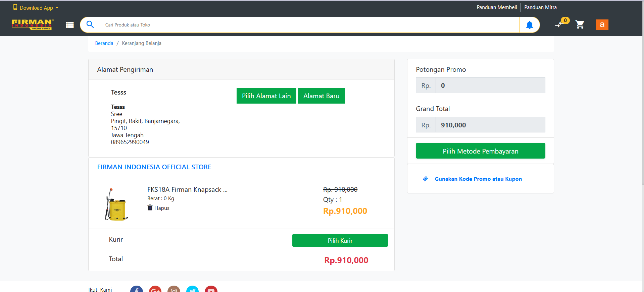The height and width of the screenshot is (292, 644).
Task: Click the search magnifier icon
Action: [90, 24]
